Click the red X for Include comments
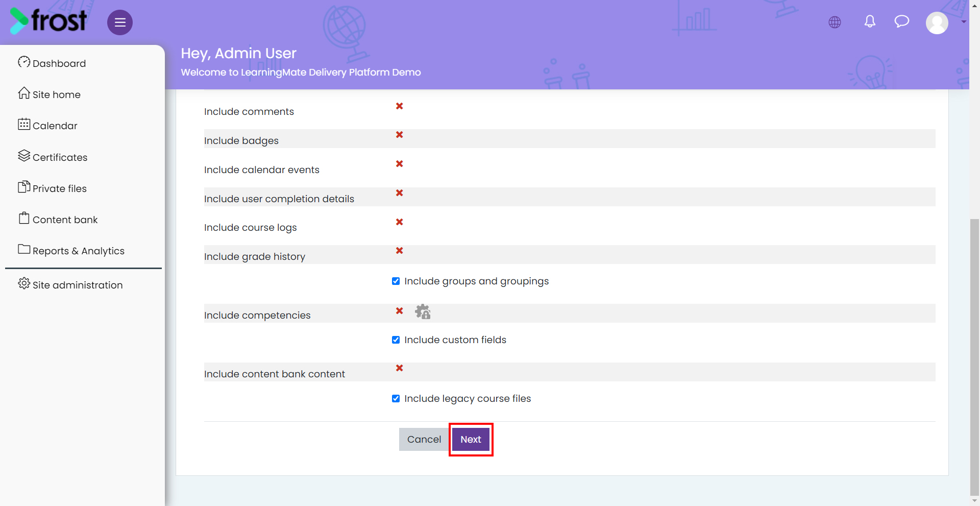Viewport: 980px width, 506px height. click(400, 106)
